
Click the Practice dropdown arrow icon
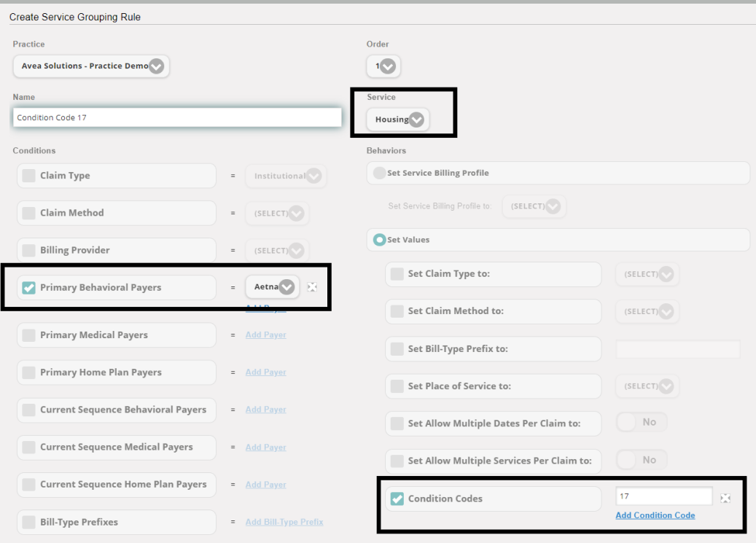pyautogui.click(x=156, y=66)
